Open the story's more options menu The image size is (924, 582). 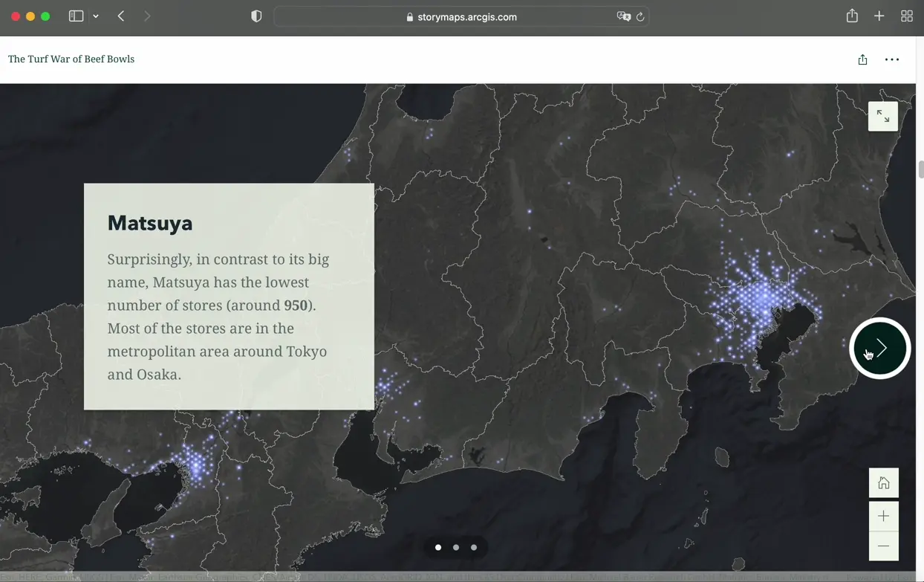pyautogui.click(x=892, y=59)
